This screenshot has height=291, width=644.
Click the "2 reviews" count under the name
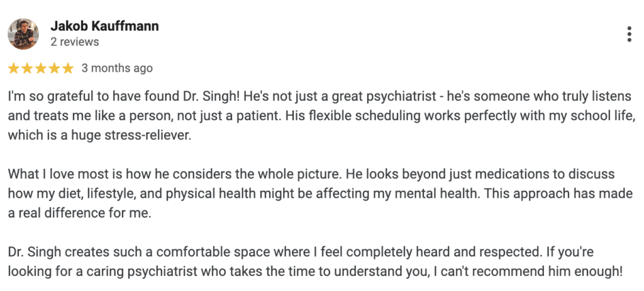75,42
